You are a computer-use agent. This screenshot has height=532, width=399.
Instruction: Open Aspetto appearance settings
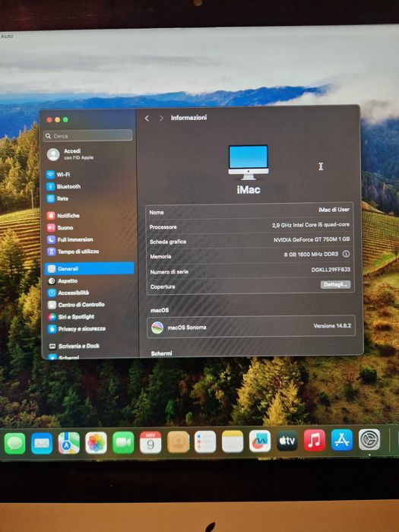click(63, 281)
